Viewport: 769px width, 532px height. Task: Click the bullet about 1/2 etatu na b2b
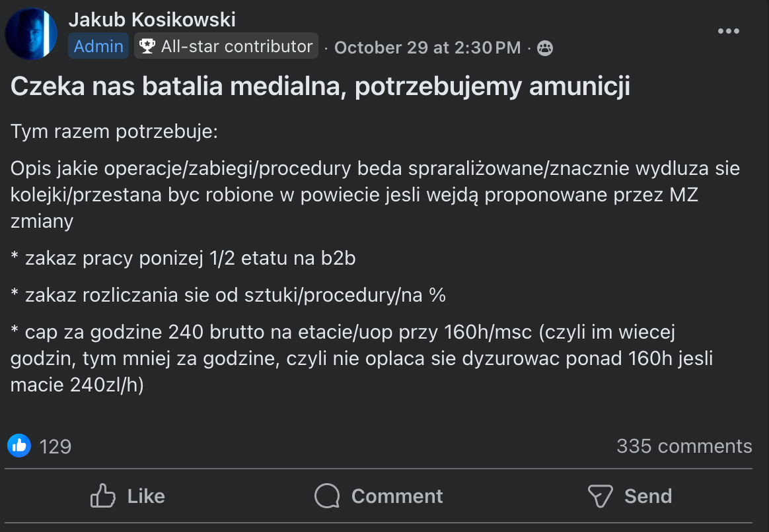tap(184, 258)
